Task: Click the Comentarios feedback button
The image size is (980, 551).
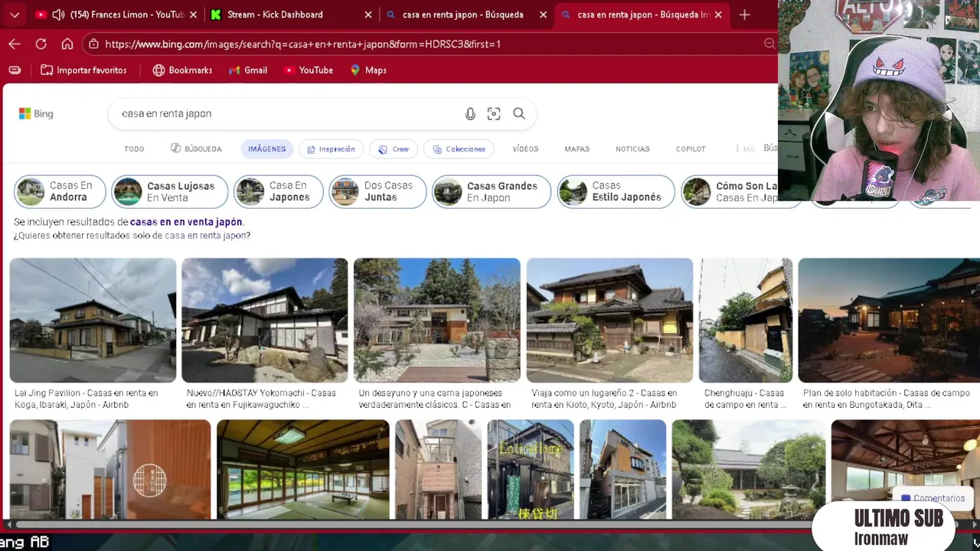Action: tap(933, 498)
